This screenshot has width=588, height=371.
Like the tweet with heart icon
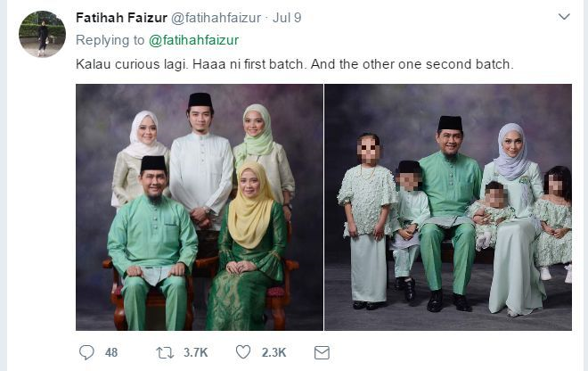click(x=243, y=352)
